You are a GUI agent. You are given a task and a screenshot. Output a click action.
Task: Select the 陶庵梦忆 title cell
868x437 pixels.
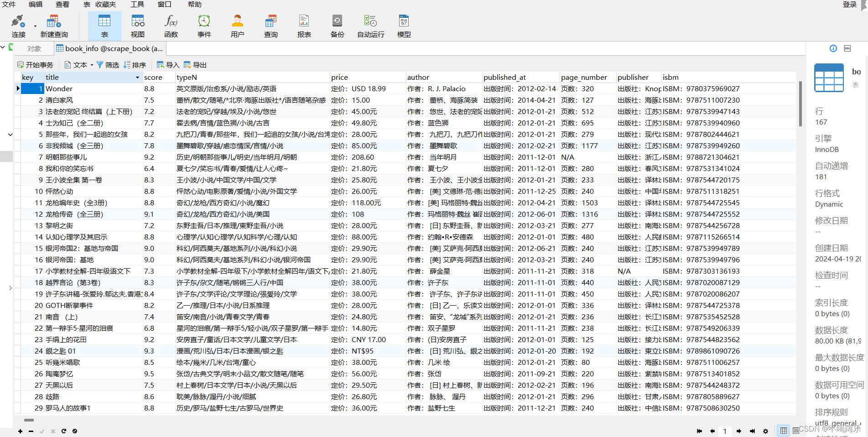[x=94, y=374]
